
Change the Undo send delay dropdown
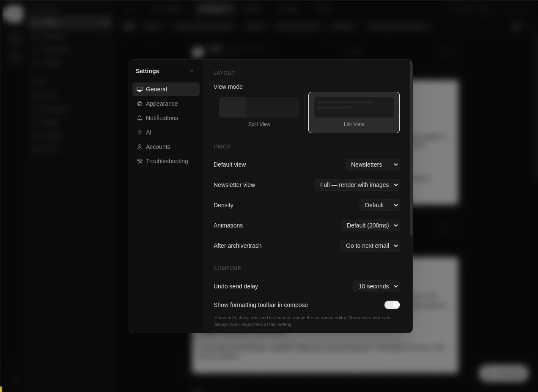point(376,286)
